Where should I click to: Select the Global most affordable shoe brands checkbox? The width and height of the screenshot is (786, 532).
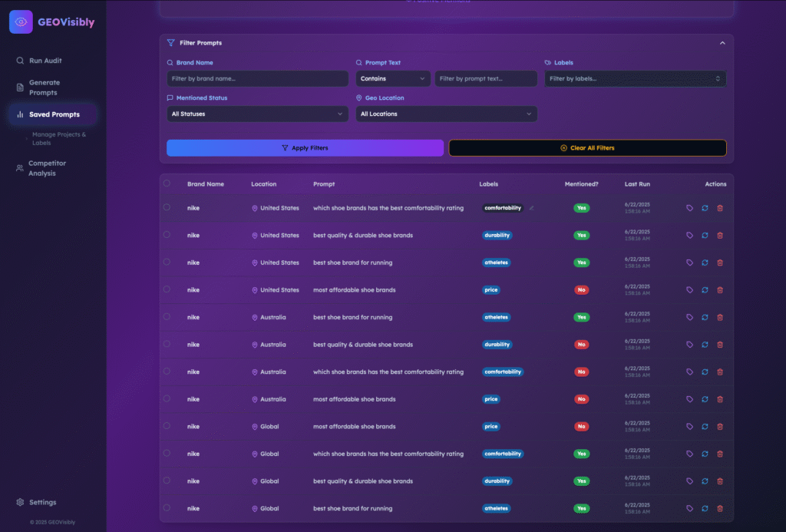pyautogui.click(x=167, y=426)
